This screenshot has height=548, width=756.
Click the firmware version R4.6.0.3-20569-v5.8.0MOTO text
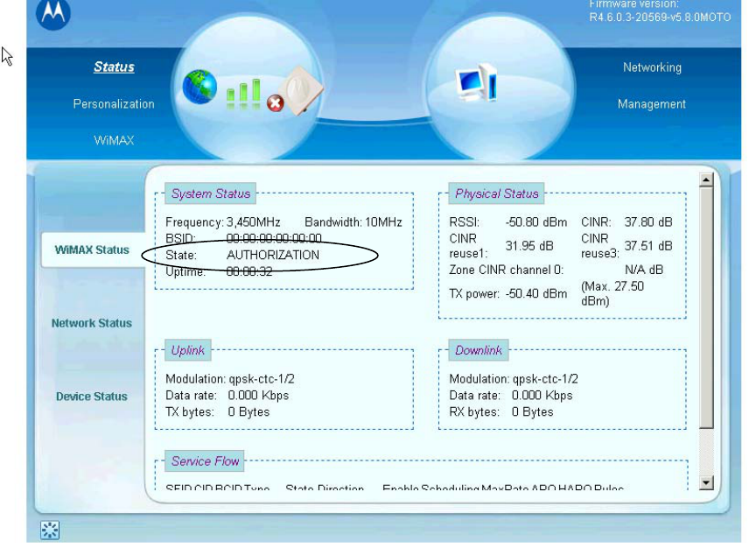[x=660, y=18]
